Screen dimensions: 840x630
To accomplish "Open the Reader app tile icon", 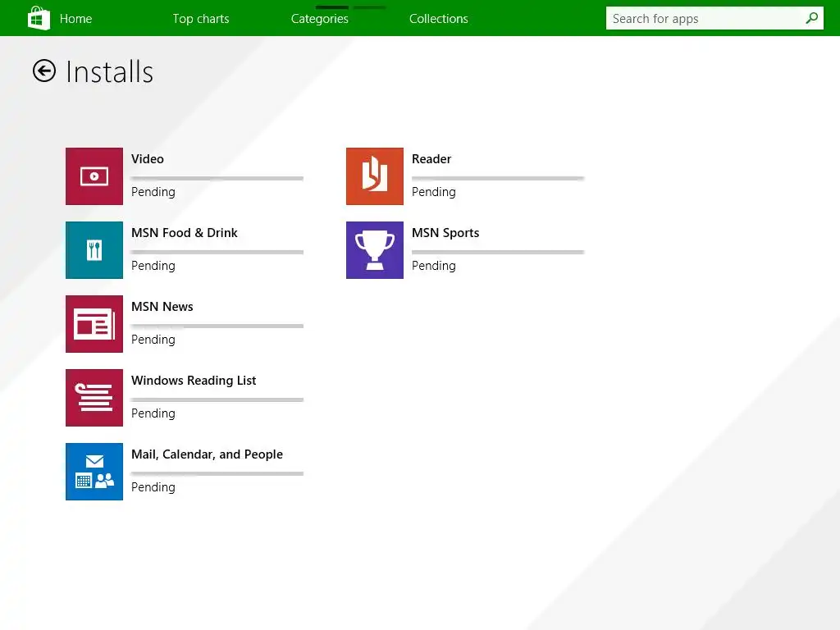I will pos(375,176).
